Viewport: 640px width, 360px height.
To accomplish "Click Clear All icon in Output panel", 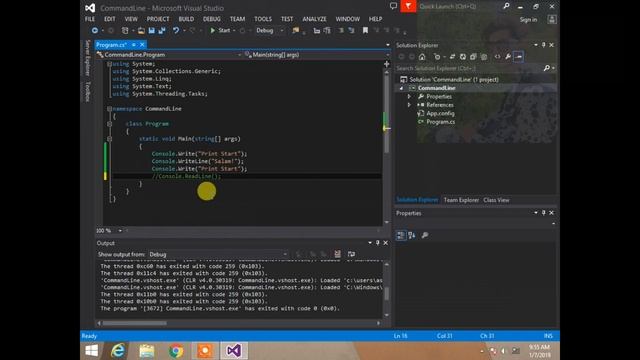I will pyautogui.click(x=338, y=254).
